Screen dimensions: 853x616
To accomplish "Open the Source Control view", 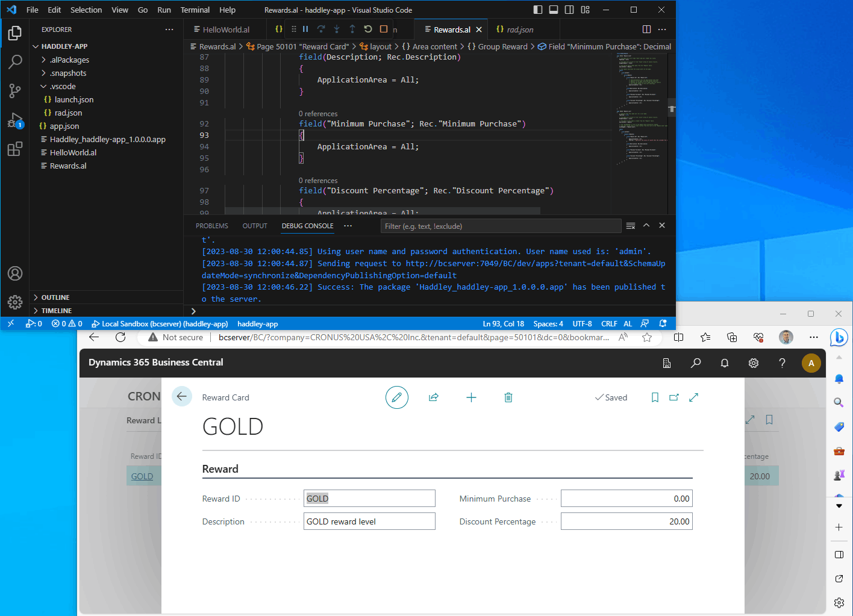I will tap(15, 90).
